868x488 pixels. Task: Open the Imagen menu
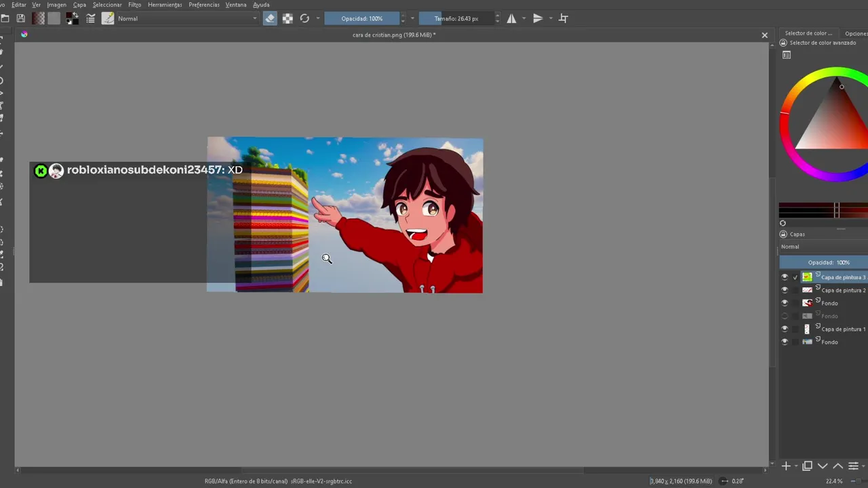(x=56, y=5)
